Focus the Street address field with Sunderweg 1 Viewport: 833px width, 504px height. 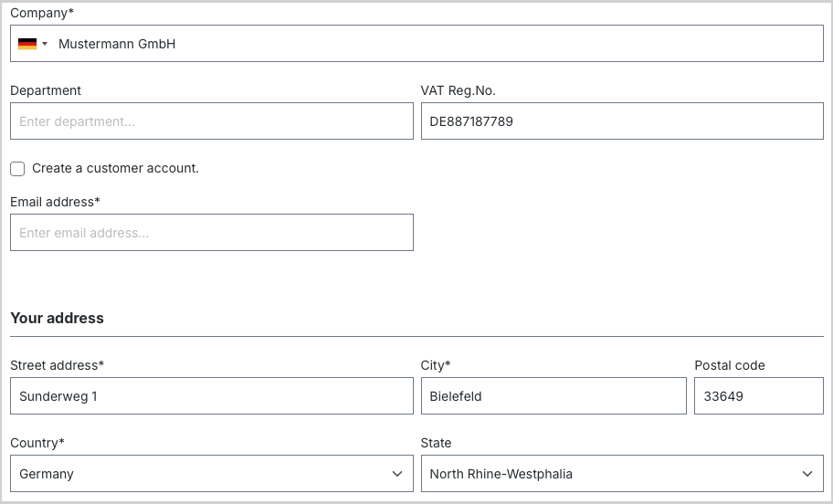(211, 395)
